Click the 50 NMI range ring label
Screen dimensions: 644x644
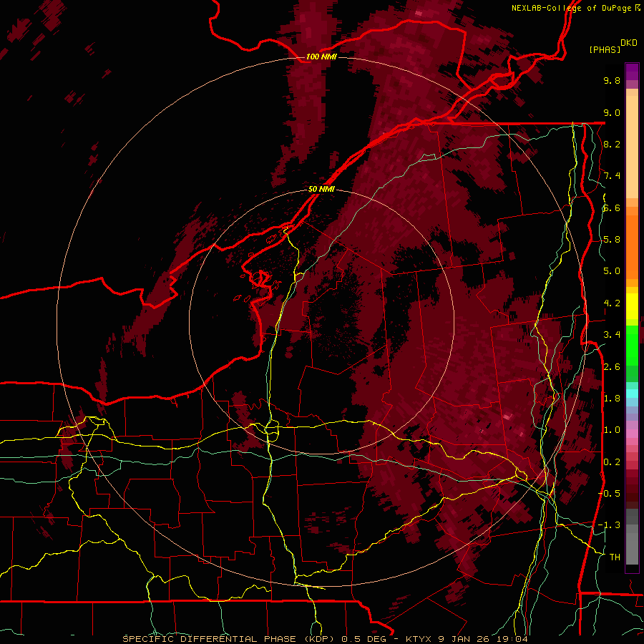click(x=321, y=189)
